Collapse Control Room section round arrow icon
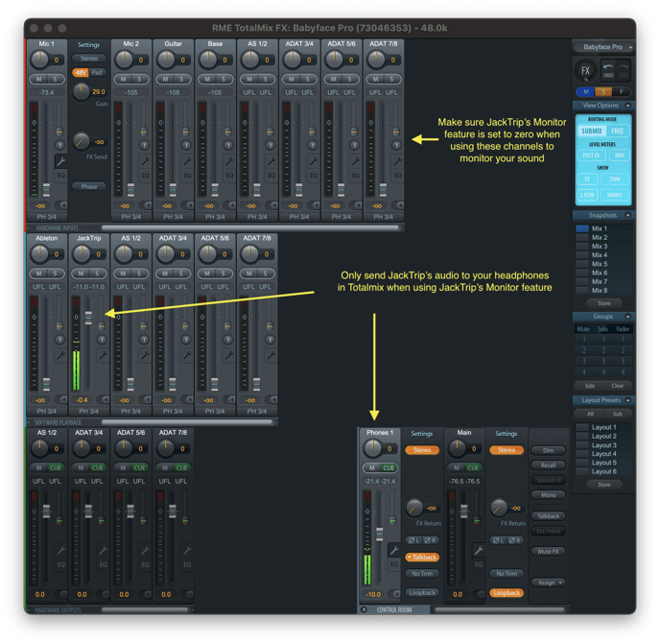The height and width of the screenshot is (644, 660). [x=364, y=609]
